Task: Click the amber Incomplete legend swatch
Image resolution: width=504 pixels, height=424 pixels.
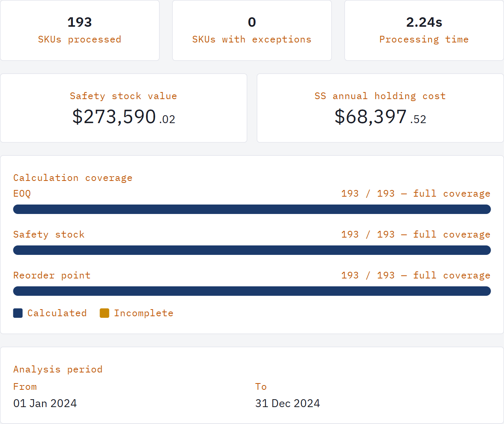Action: [104, 313]
